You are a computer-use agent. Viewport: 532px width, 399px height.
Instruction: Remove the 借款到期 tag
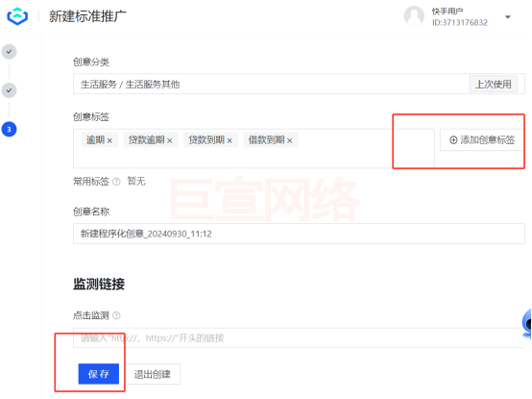point(289,140)
